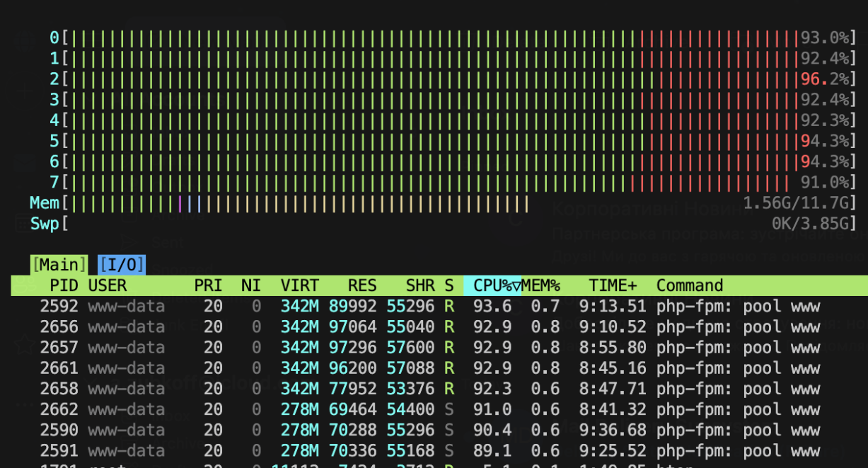Click the Command column header
This screenshot has width=868, height=468.
click(690, 285)
